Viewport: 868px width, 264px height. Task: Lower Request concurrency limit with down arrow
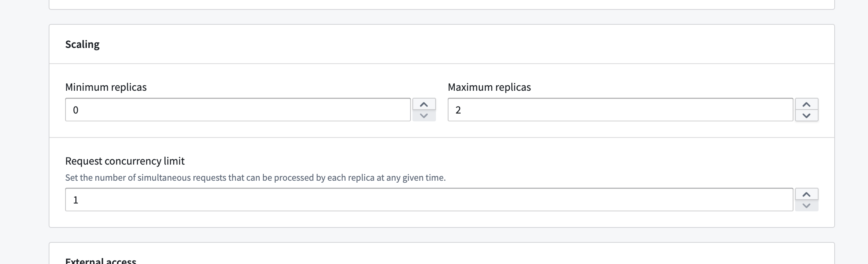pos(806,205)
